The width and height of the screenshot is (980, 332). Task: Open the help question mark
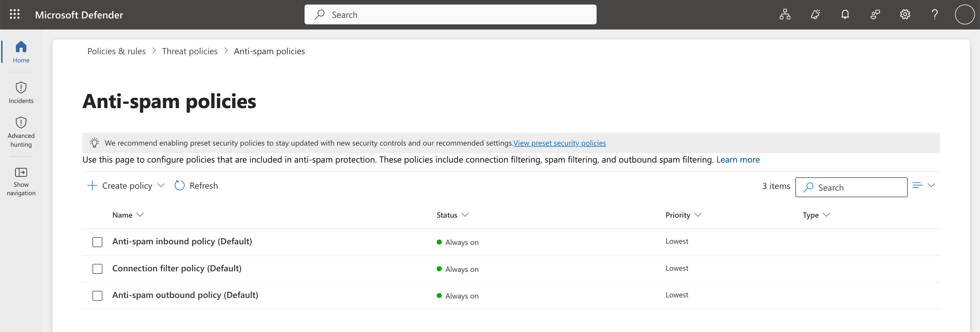pos(934,14)
